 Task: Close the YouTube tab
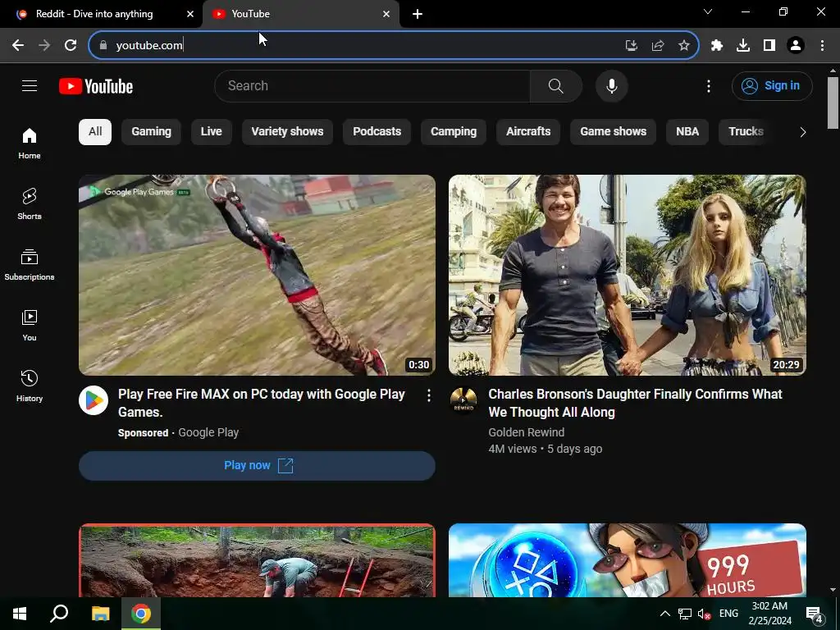coord(386,14)
